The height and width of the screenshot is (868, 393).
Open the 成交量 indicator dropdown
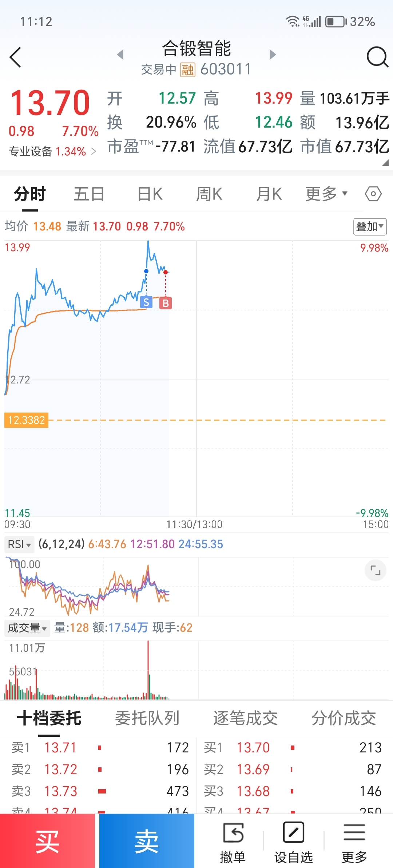tap(27, 628)
